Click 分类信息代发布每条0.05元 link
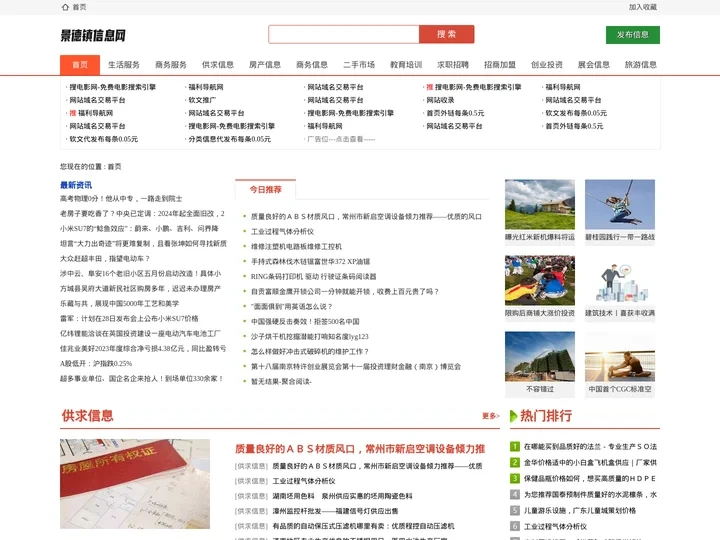720x540 pixels. point(230,139)
